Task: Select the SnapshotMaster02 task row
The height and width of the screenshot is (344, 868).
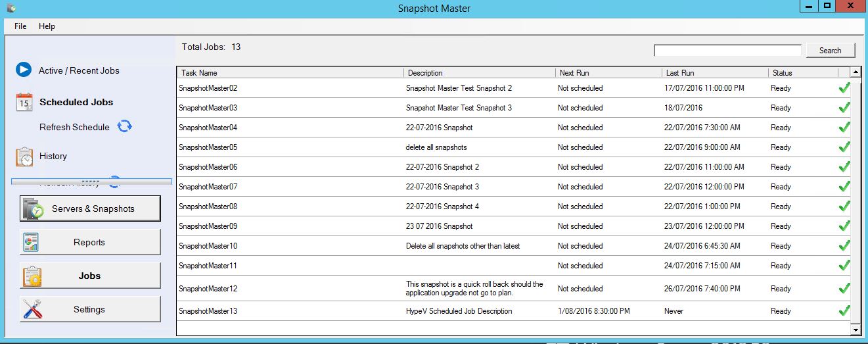Action: point(513,88)
